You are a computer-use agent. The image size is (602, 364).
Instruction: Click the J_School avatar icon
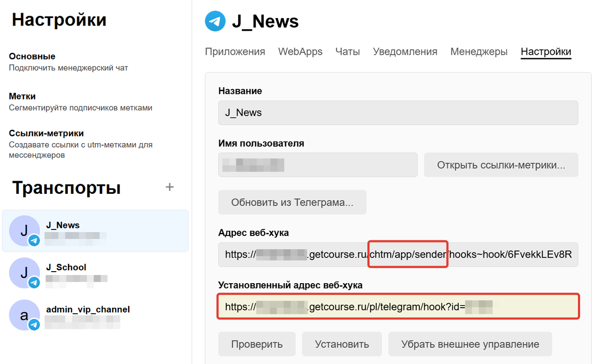click(x=25, y=273)
